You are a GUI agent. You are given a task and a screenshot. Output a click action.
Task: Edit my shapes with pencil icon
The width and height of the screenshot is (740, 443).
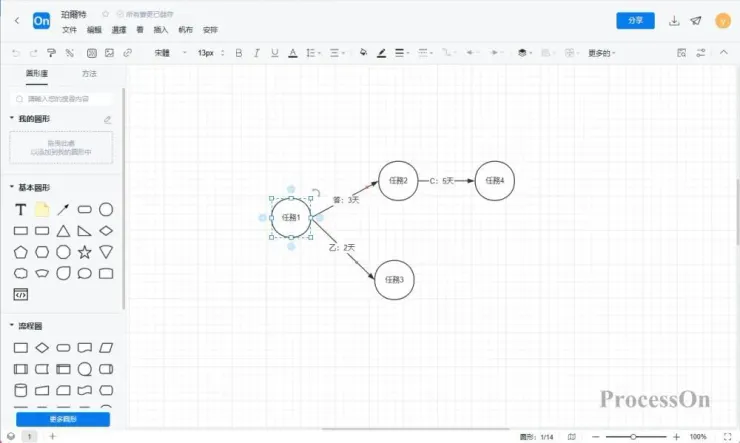coord(108,120)
